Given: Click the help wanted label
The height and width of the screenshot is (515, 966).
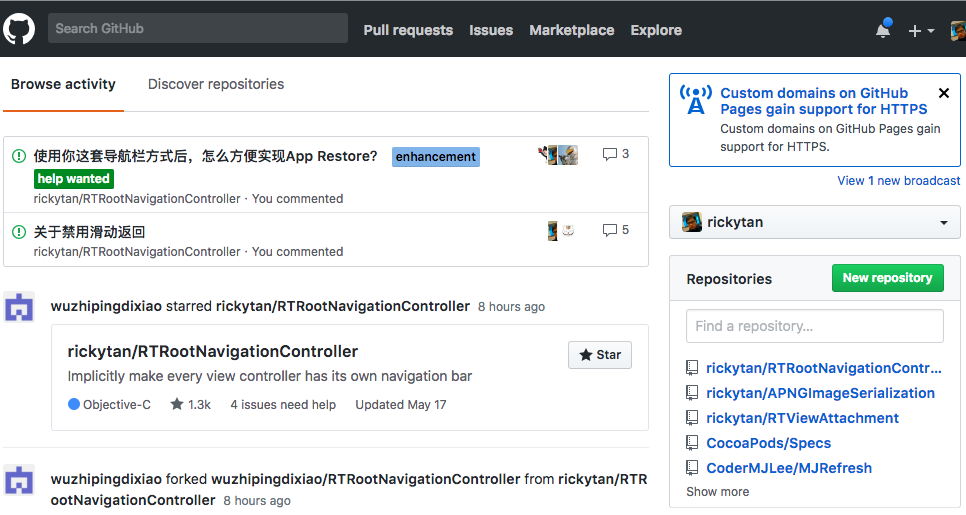Looking at the screenshot, I should tap(73, 179).
